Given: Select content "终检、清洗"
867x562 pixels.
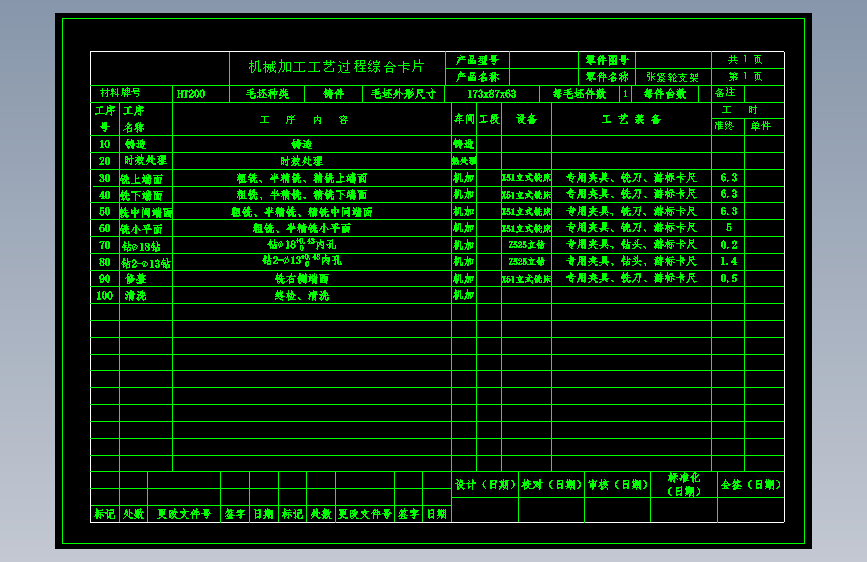Looking at the screenshot, I should click(x=302, y=296).
